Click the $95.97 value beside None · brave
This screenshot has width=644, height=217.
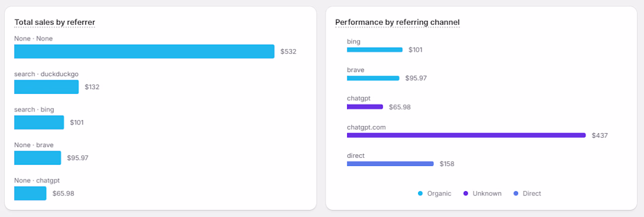[78, 158]
